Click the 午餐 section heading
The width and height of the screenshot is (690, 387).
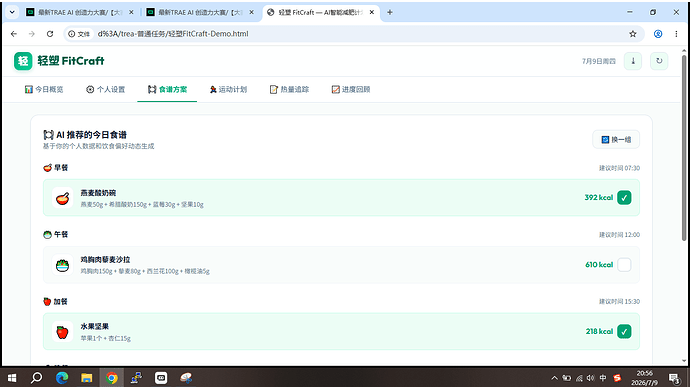tap(55, 235)
